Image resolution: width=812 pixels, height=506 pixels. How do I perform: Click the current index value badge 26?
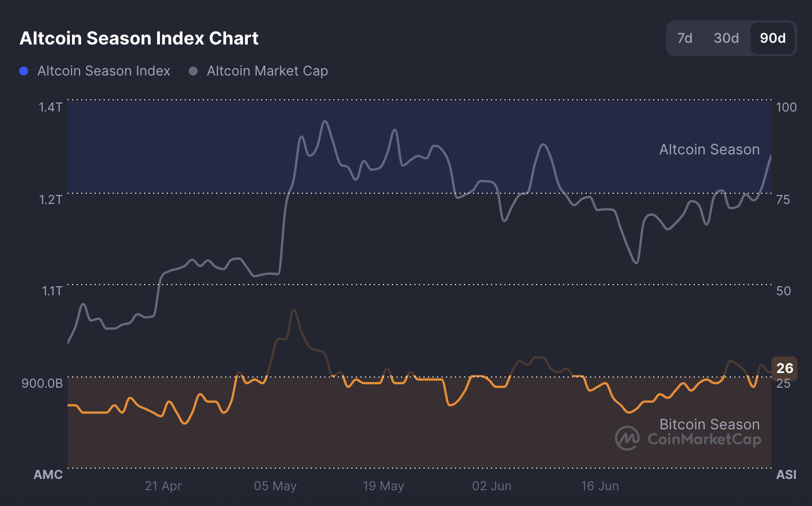coord(784,368)
